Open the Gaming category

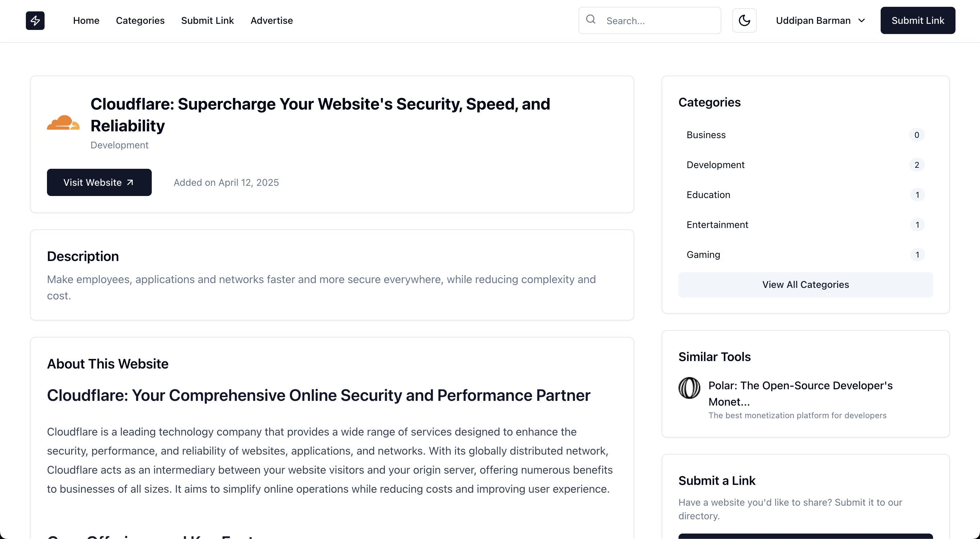703,255
